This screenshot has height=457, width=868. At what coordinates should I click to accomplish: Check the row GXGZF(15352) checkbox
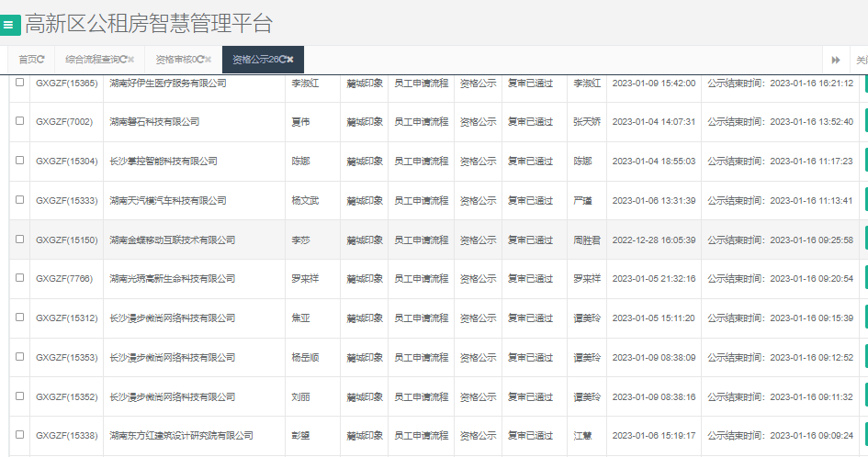20,396
